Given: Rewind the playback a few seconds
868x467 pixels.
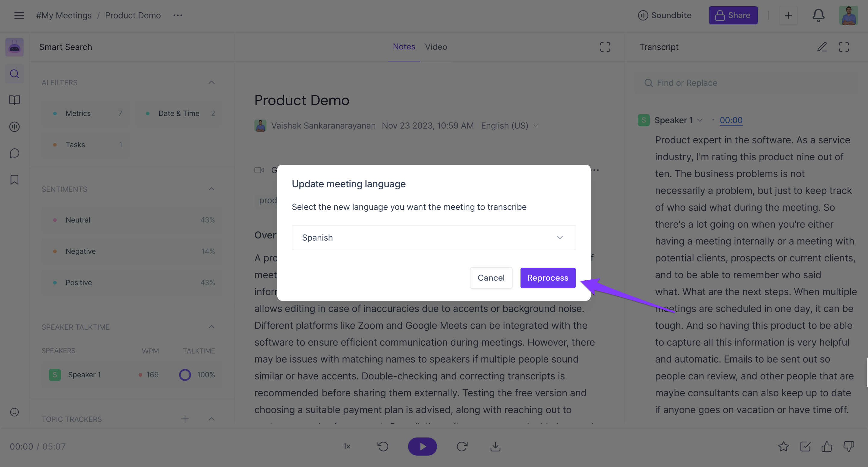Looking at the screenshot, I should 383,447.
